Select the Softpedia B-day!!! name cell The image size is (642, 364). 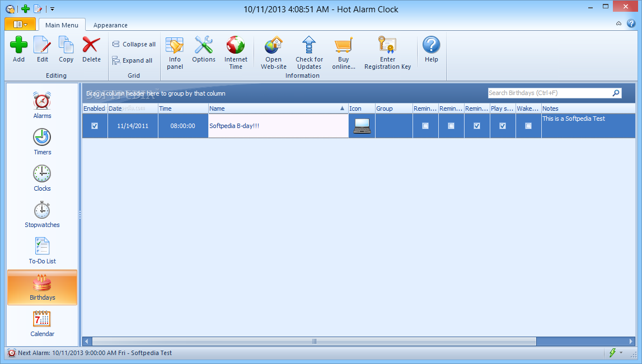278,126
